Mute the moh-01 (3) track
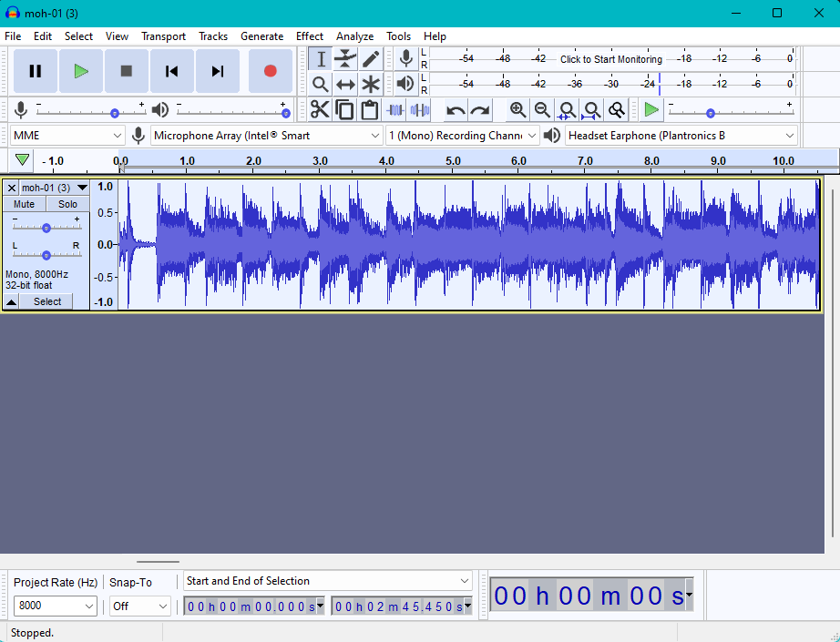The width and height of the screenshot is (840, 642). [x=24, y=204]
